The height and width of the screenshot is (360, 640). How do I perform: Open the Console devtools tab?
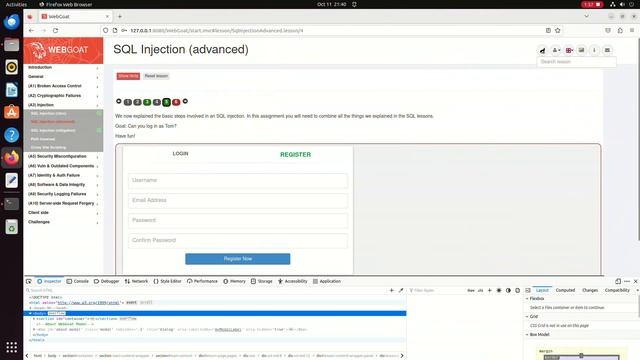[78, 281]
